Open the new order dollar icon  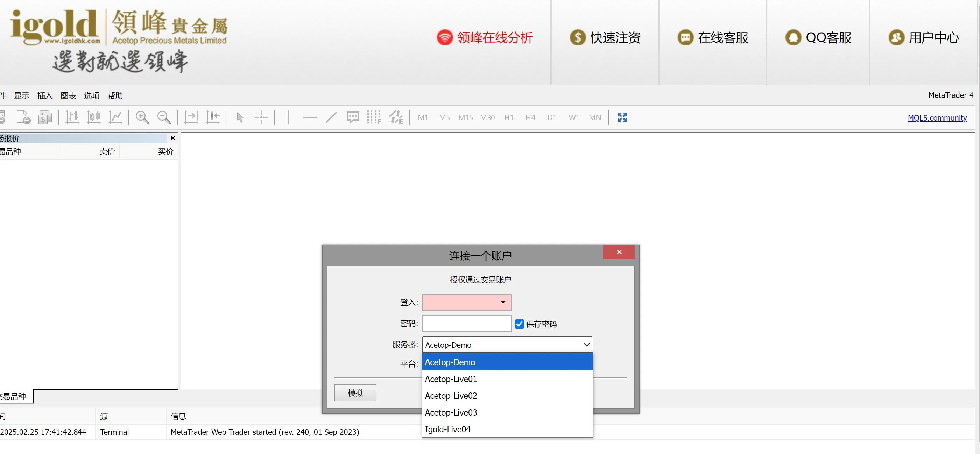point(45,117)
